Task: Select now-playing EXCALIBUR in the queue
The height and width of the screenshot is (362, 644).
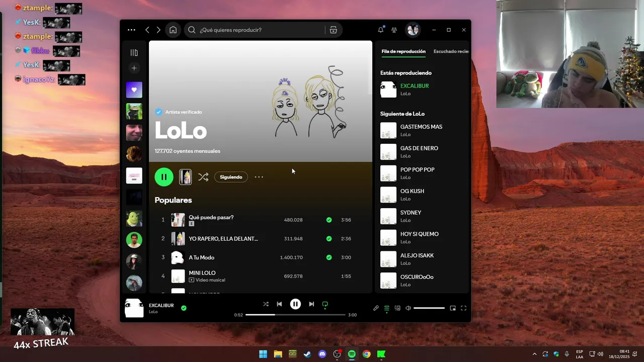Action: (423, 89)
